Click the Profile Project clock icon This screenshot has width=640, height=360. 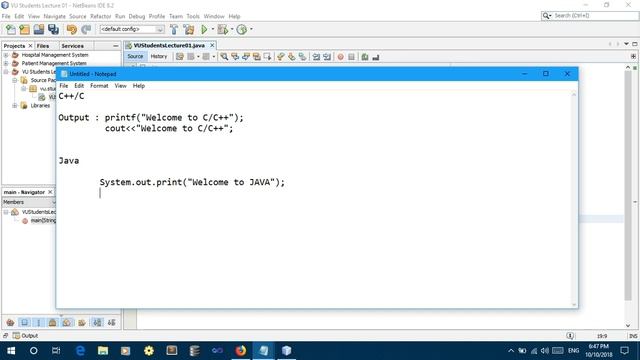242,29
